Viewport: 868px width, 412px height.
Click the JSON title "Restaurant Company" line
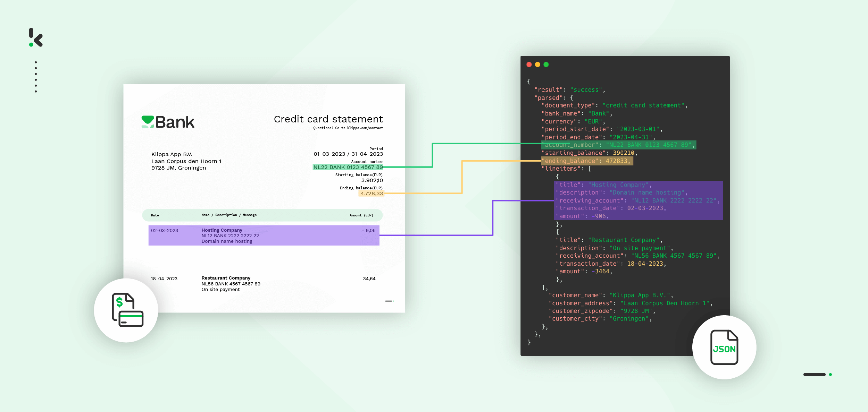click(609, 240)
